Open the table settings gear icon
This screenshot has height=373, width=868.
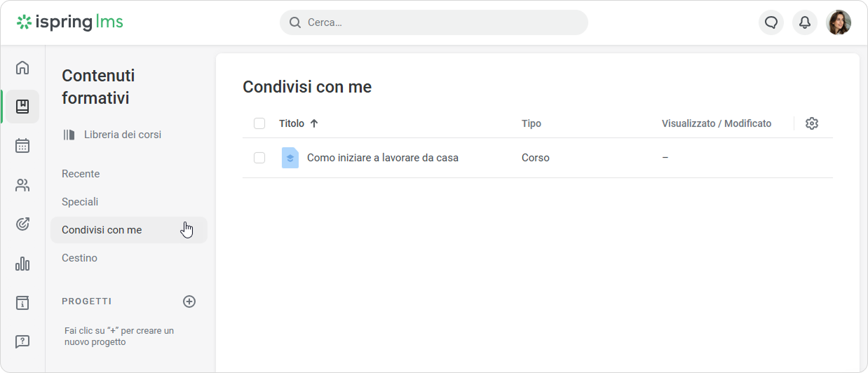pos(812,123)
